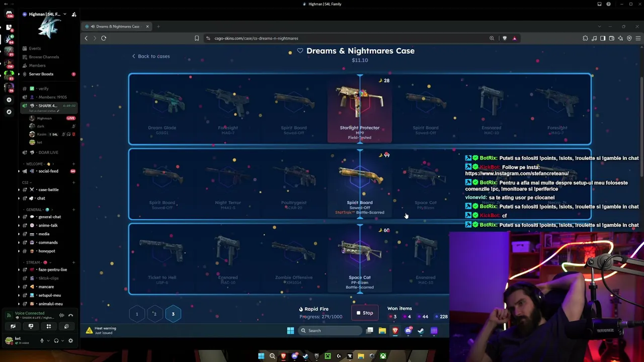Open Browse Channels

coord(44,57)
